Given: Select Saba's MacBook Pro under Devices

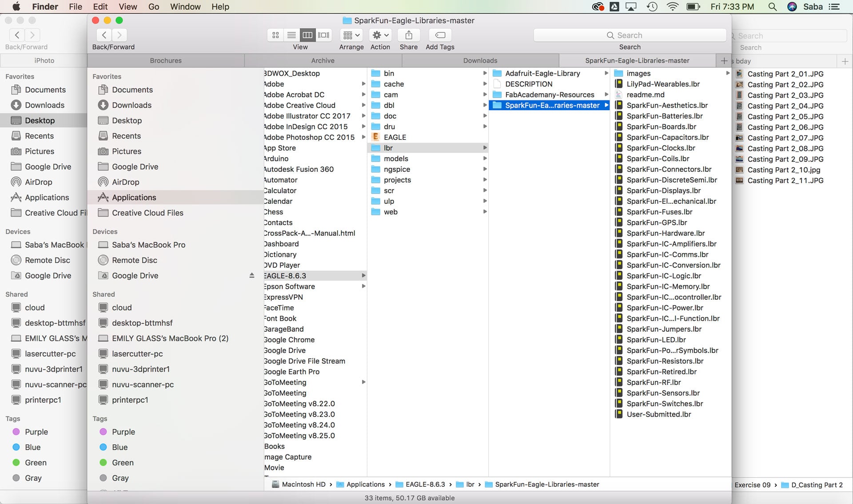Looking at the screenshot, I should pos(148,245).
